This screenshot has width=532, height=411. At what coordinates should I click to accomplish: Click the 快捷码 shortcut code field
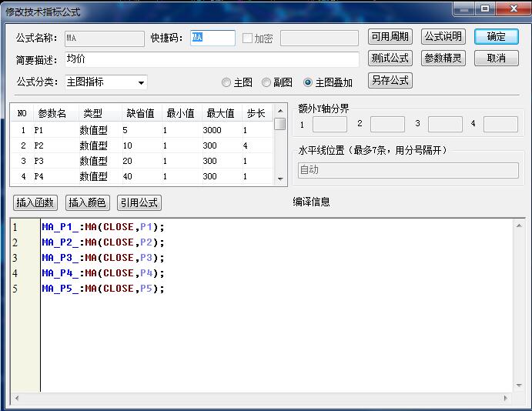pyautogui.click(x=212, y=38)
